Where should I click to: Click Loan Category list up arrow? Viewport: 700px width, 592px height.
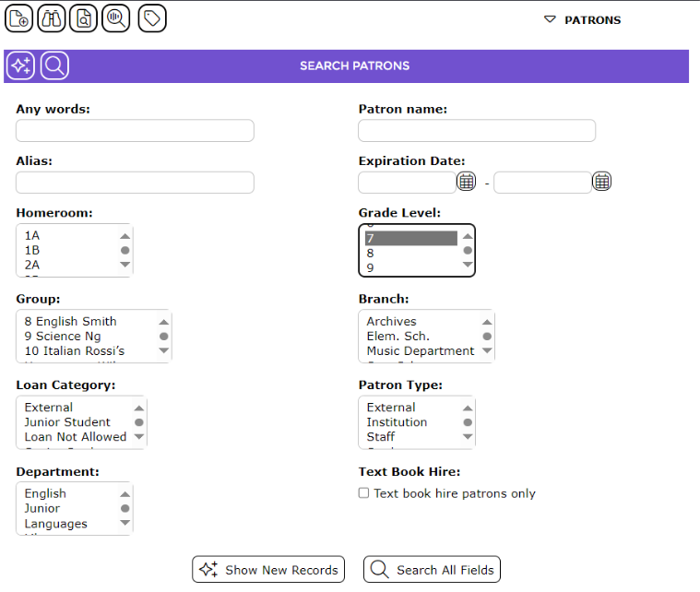(x=139, y=408)
